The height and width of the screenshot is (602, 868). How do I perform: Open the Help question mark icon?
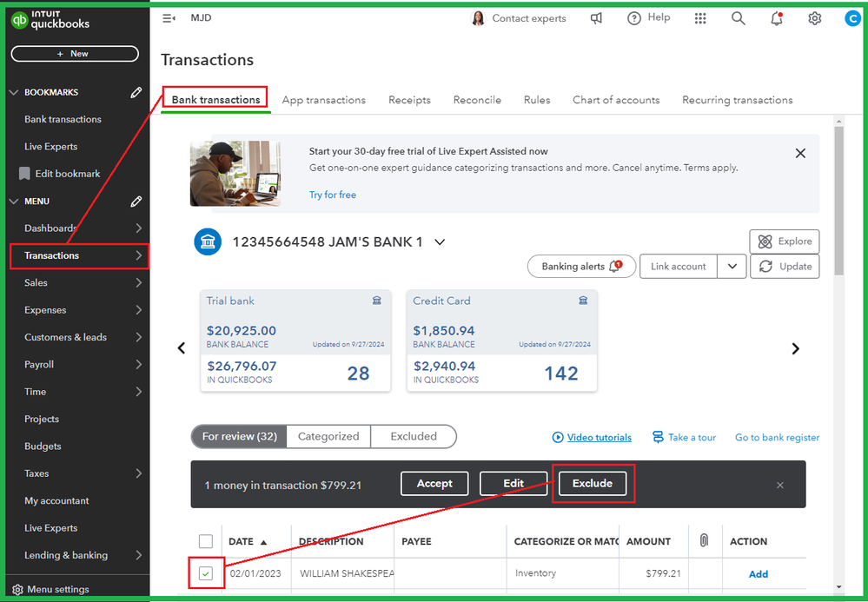click(633, 18)
